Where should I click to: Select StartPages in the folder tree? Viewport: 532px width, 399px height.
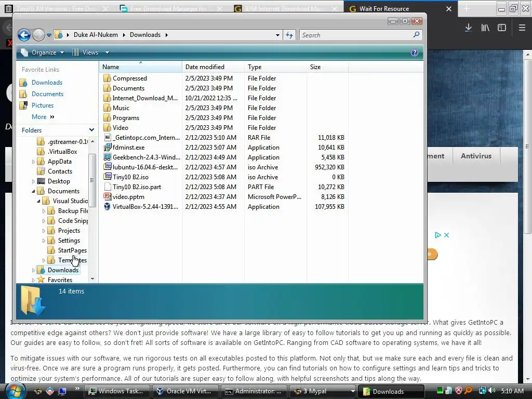click(72, 250)
